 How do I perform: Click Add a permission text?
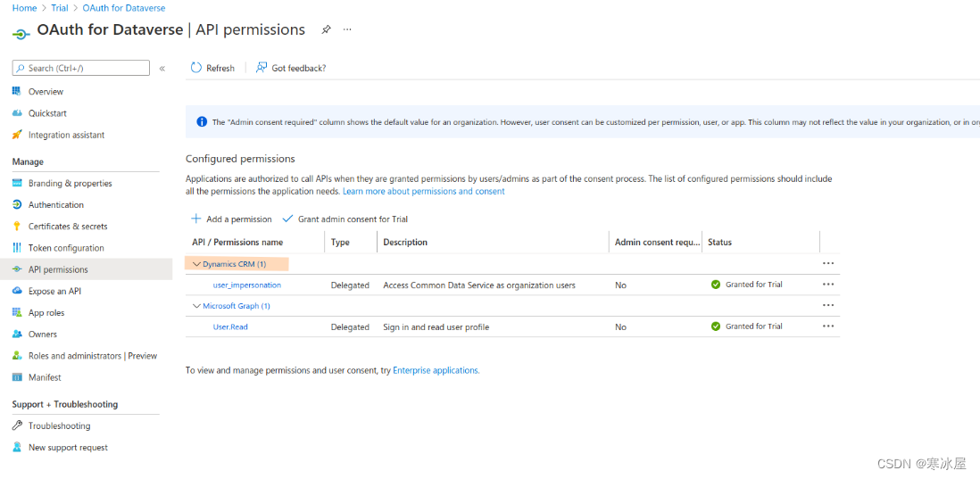239,219
